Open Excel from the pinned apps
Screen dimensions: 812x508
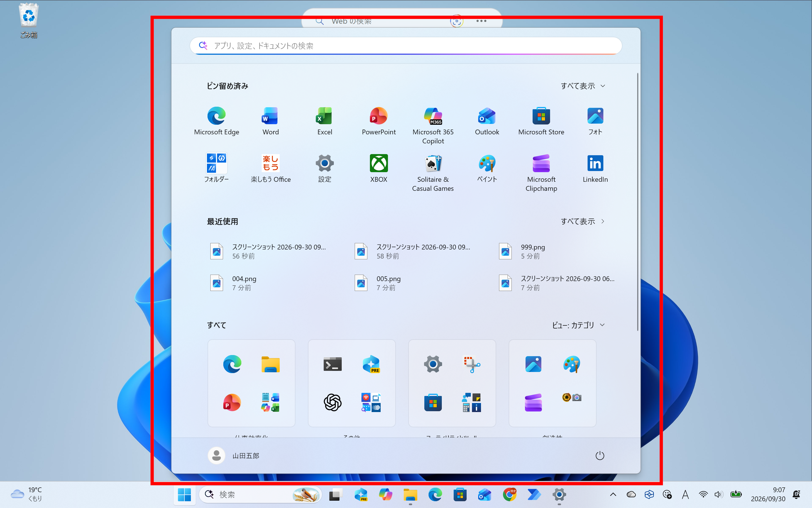tap(325, 121)
